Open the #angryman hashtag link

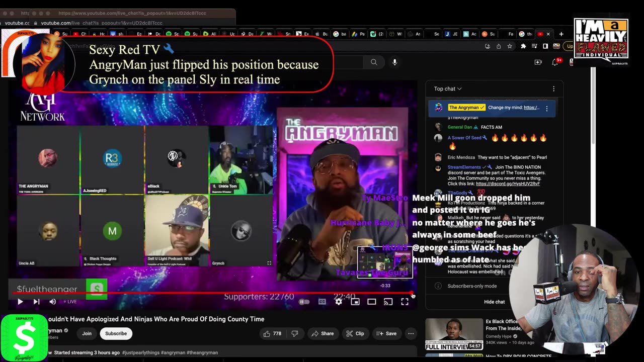coord(173,353)
